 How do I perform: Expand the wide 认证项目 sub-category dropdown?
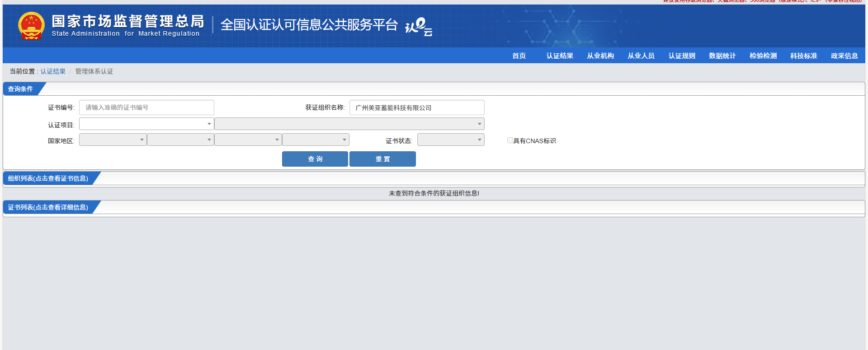[x=349, y=124]
